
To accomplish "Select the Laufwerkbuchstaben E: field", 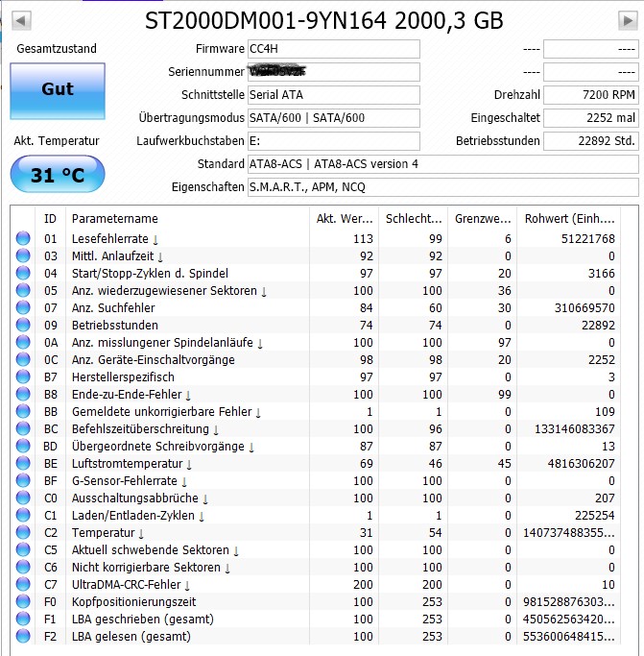I will pyautogui.click(x=334, y=141).
